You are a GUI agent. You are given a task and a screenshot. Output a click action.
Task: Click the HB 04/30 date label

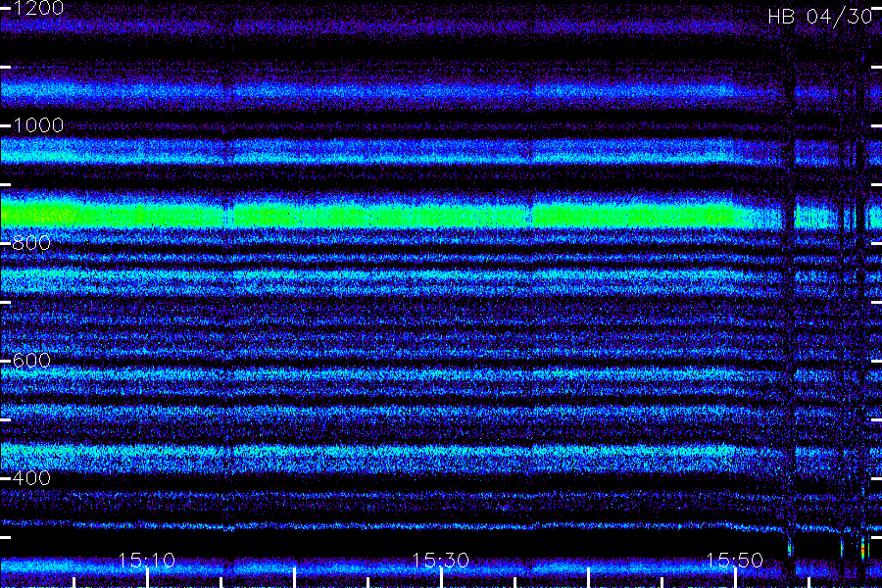pyautogui.click(x=820, y=17)
